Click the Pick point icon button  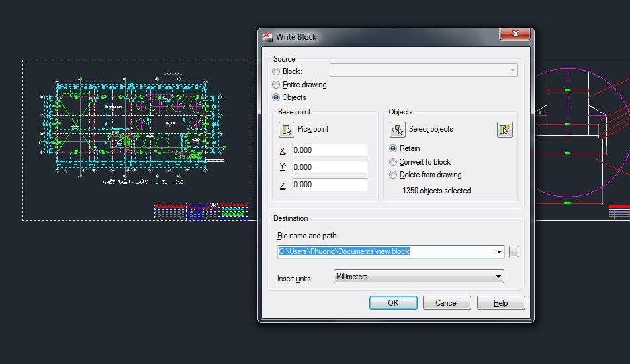coord(286,129)
